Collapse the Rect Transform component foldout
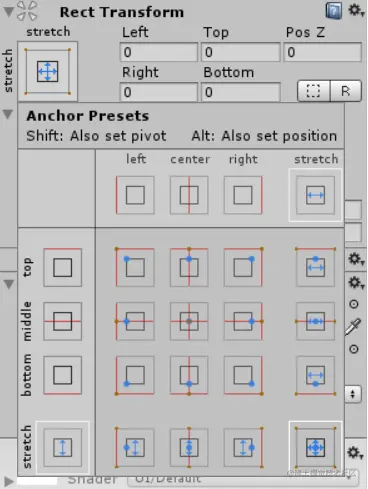Viewport: 368px width, 489px height. [8, 12]
